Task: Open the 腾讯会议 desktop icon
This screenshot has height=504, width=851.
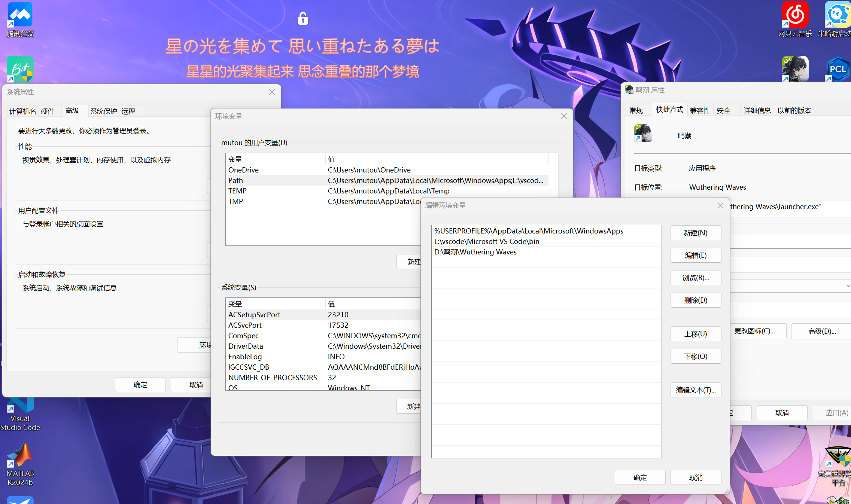Action: [20, 15]
